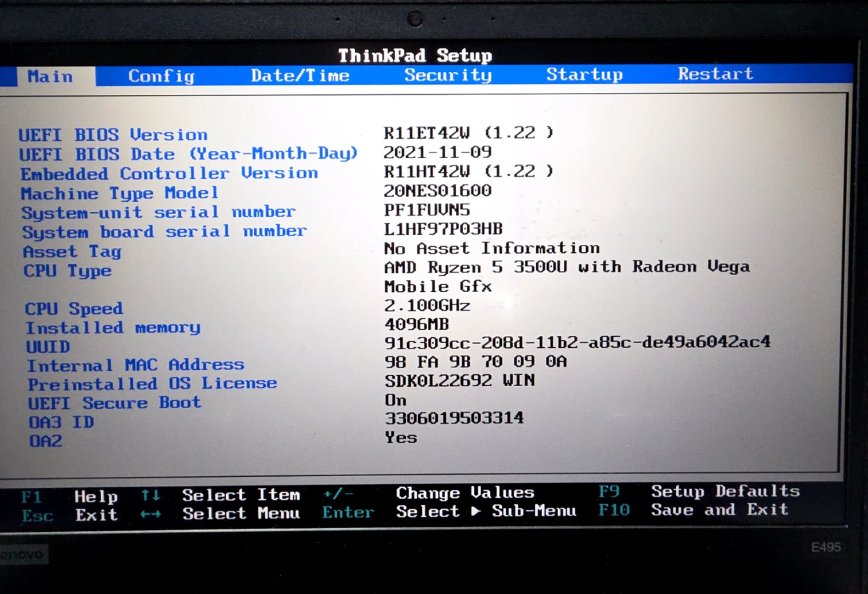Viewport: 868px width, 594px height.
Task: Select the UUID label
Action: [48, 347]
